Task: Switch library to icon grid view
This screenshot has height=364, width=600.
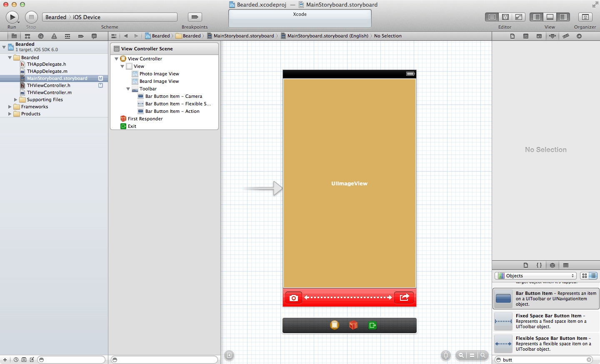Action: point(585,276)
